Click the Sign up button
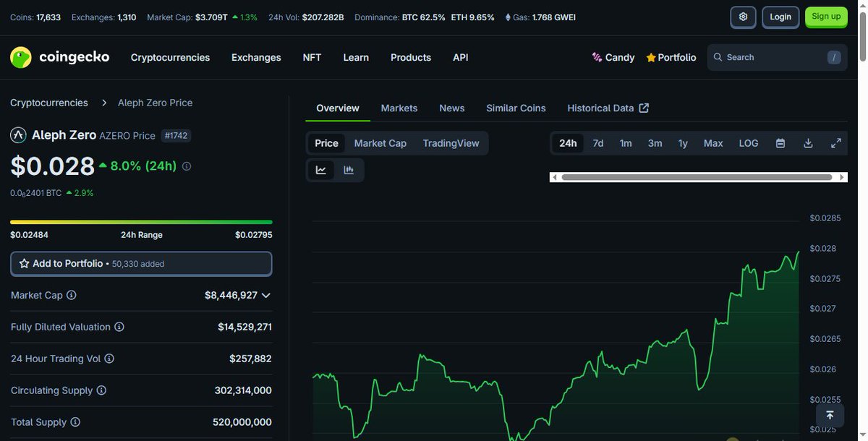The height and width of the screenshot is (441, 868). pos(826,17)
